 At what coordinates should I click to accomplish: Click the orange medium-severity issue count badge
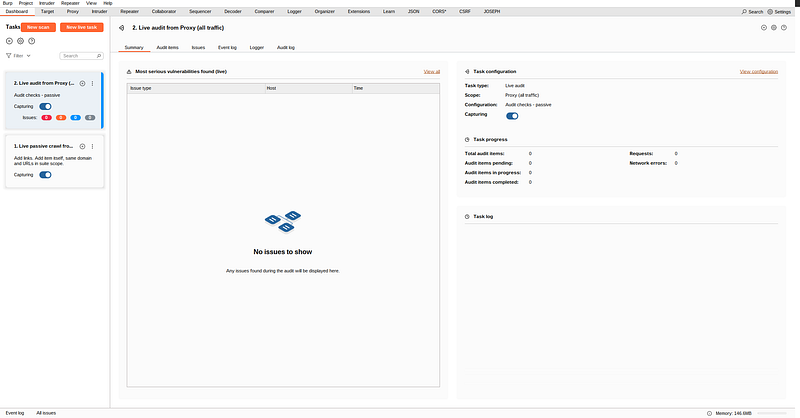(61, 117)
